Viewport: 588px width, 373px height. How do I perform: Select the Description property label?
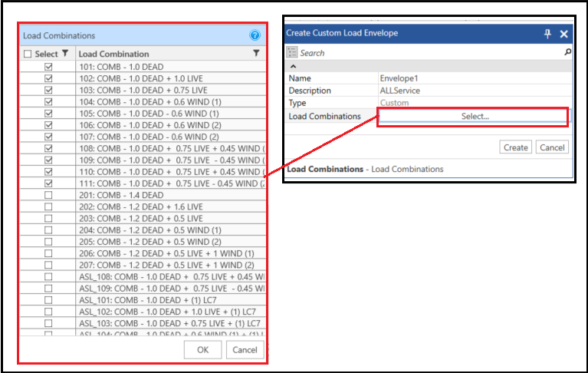(x=310, y=91)
